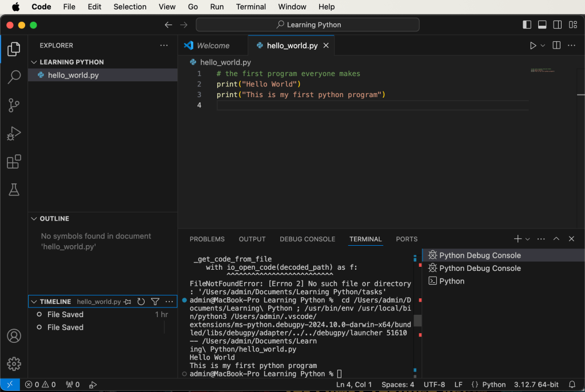Open the Terminal menu in menu bar

pyautogui.click(x=251, y=7)
